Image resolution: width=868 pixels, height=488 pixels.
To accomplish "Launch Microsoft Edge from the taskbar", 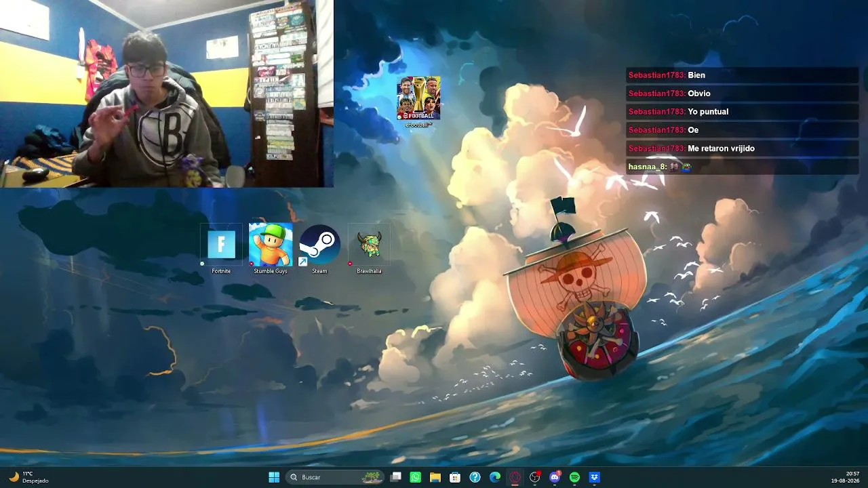I will (x=495, y=477).
